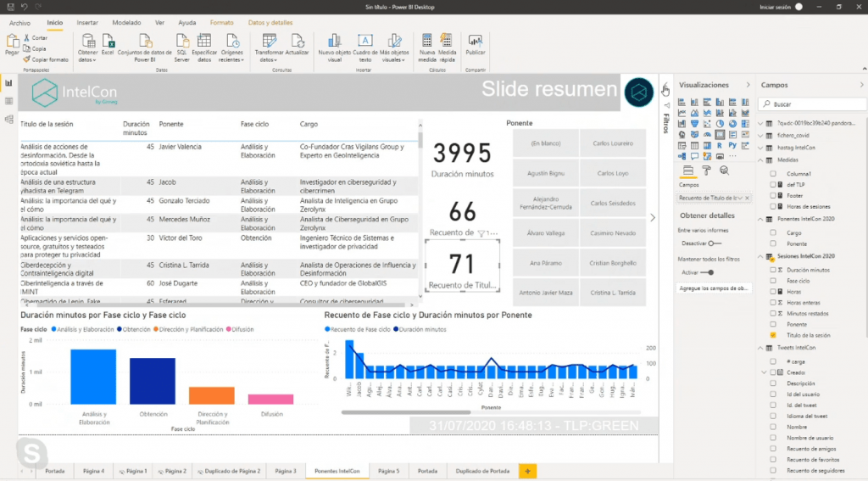Screen dimensions: 868x481
Task: Check the Horas de sesiones checkbox
Action: tap(773, 207)
